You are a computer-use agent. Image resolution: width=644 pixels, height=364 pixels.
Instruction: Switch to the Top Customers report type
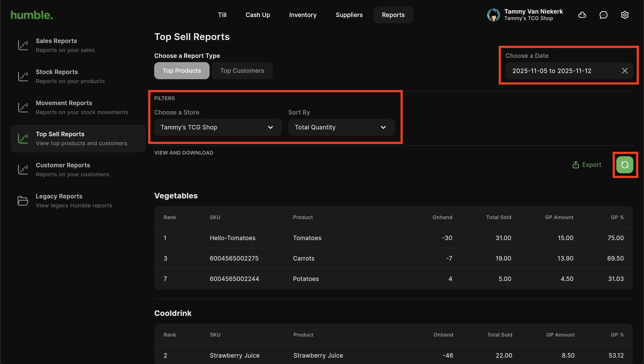coord(242,71)
